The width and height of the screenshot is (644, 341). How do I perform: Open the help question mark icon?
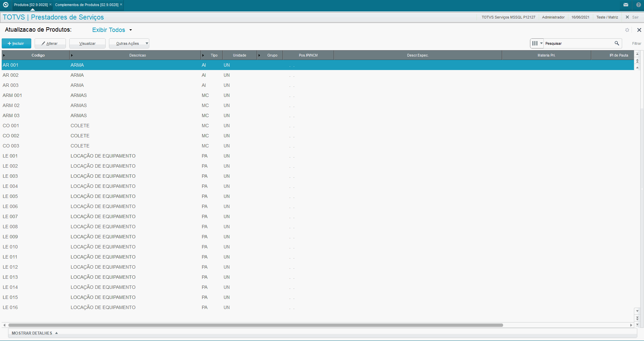pyautogui.click(x=638, y=5)
